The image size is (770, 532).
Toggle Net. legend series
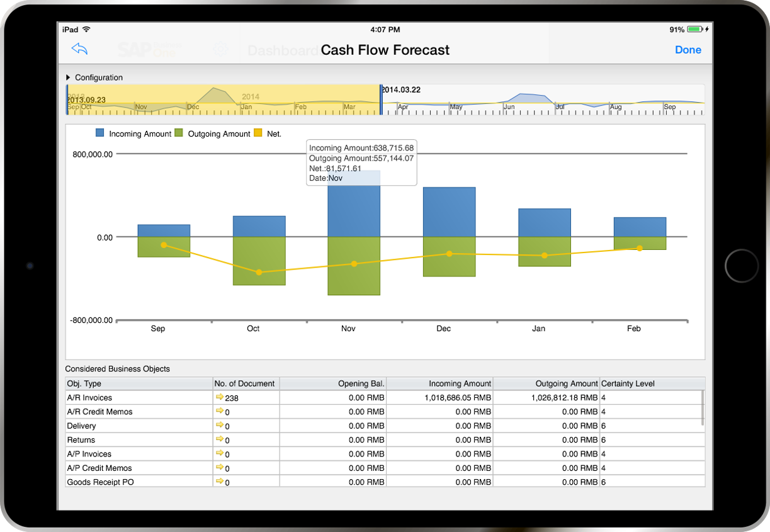point(267,133)
